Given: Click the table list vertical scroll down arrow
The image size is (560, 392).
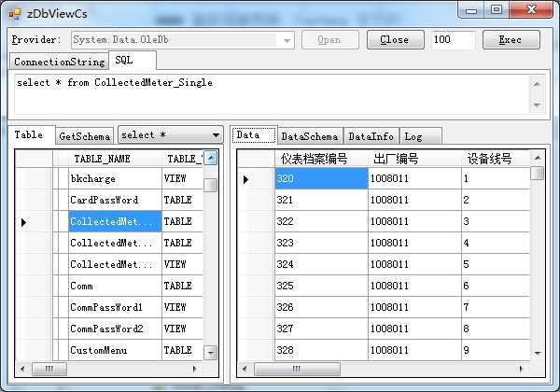Looking at the screenshot, I should (211, 353).
